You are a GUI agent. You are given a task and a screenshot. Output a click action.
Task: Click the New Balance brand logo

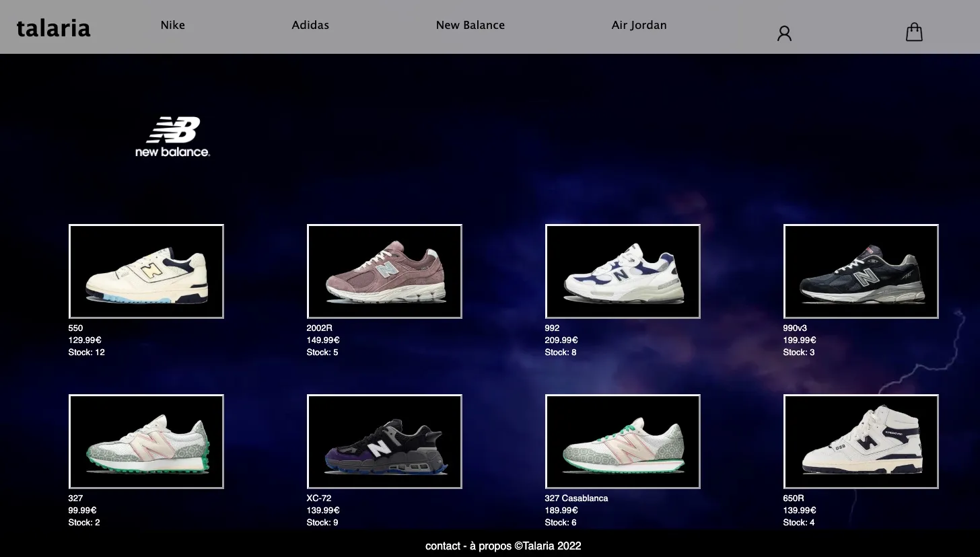172,137
